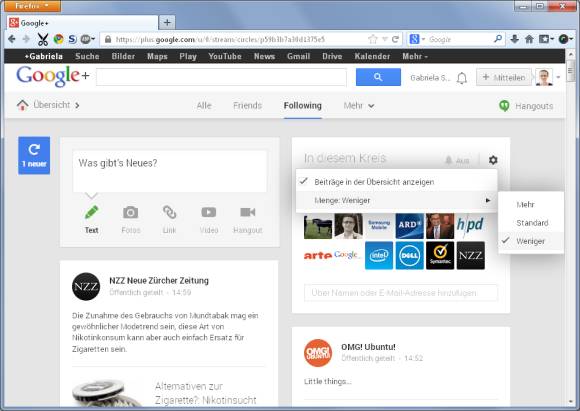Open 'OMG! Ubuntu!' profile link
580x411 pixels.
coord(368,347)
